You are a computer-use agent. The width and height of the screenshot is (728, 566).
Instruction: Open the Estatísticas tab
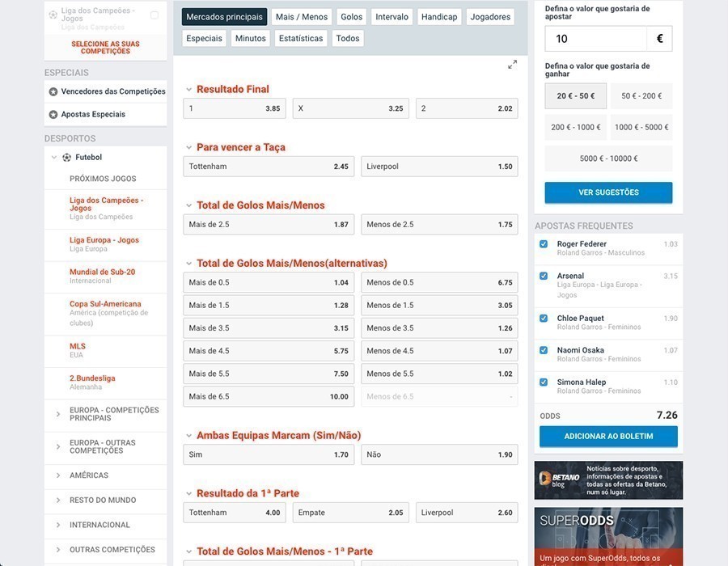tap(301, 39)
